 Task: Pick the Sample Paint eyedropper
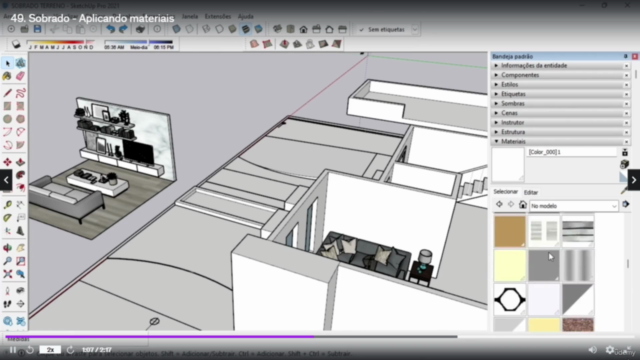[x=624, y=191]
